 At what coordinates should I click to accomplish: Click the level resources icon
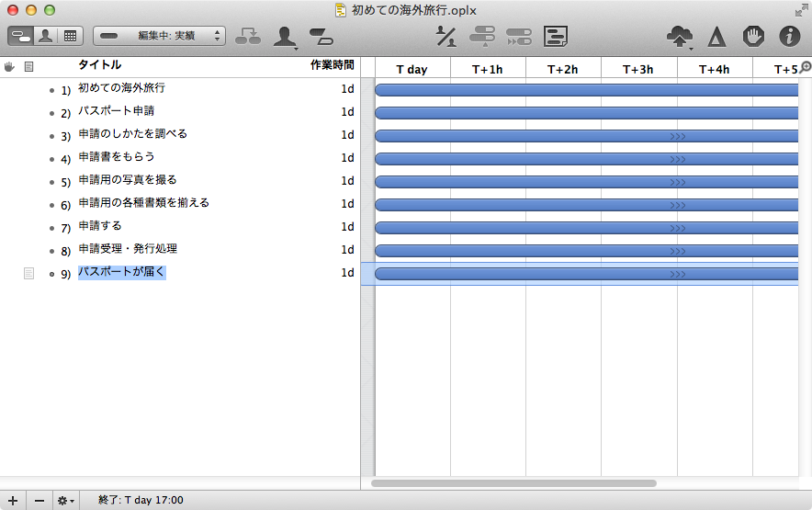pyautogui.click(x=482, y=36)
